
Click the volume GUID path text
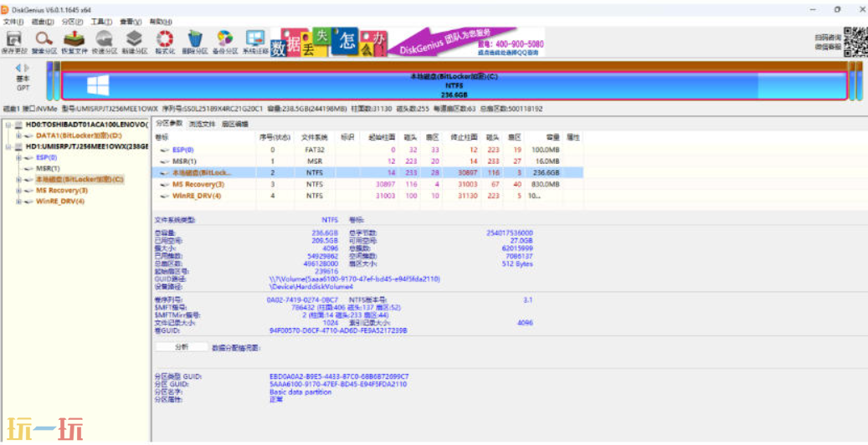(x=355, y=279)
